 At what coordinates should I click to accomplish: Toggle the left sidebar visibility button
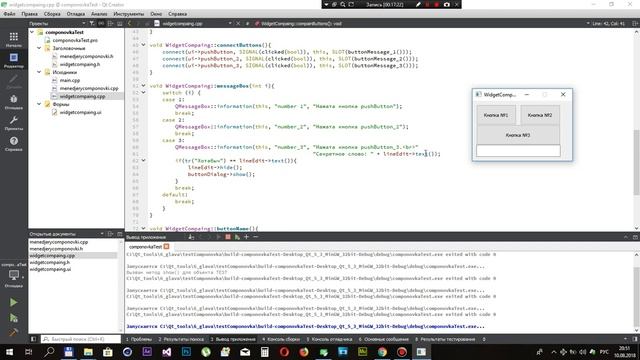coord(33,339)
